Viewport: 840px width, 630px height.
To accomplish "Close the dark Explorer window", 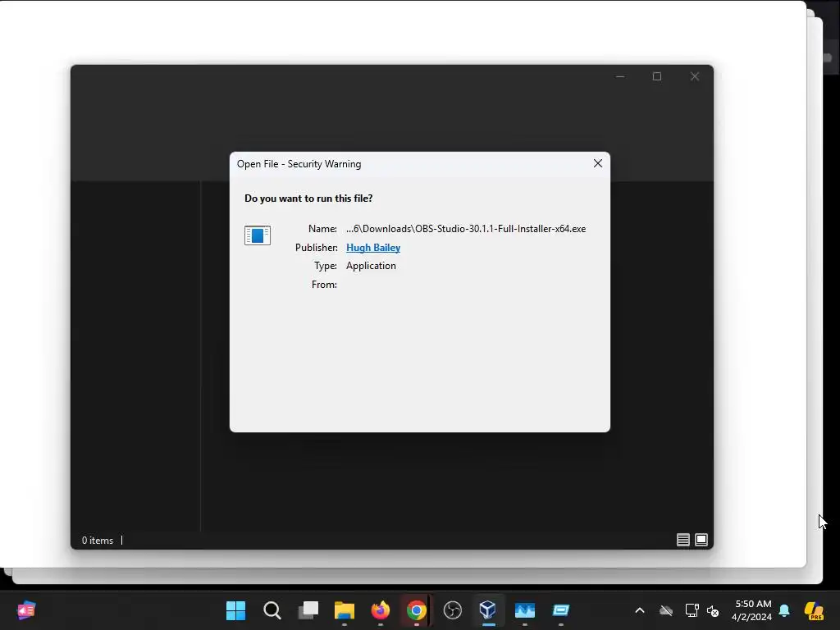I will (x=694, y=76).
